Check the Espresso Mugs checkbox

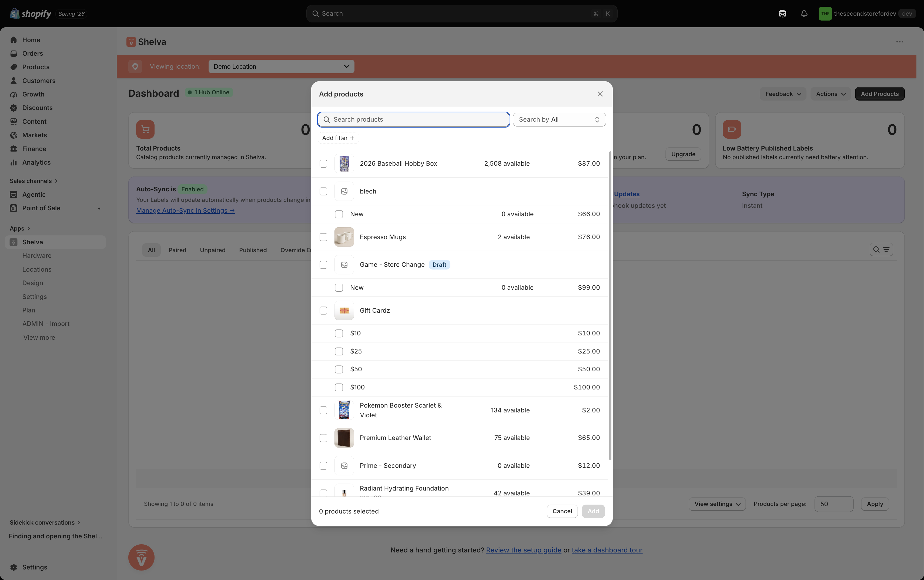[323, 237]
